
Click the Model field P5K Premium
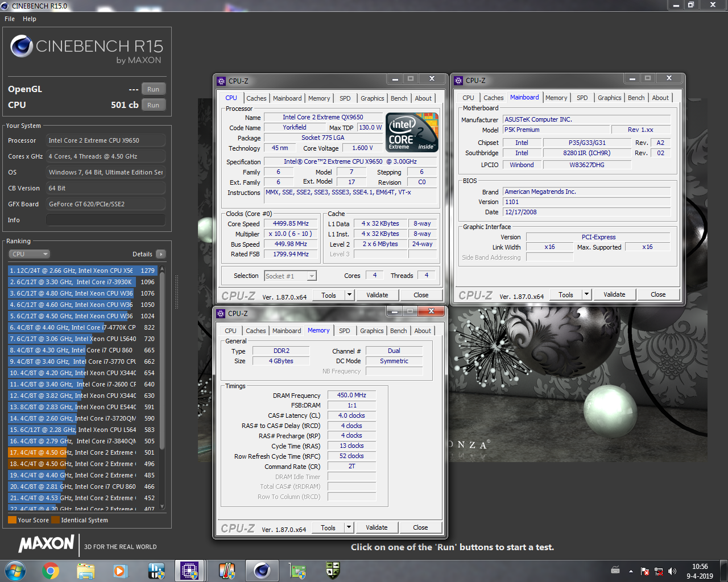tap(556, 130)
